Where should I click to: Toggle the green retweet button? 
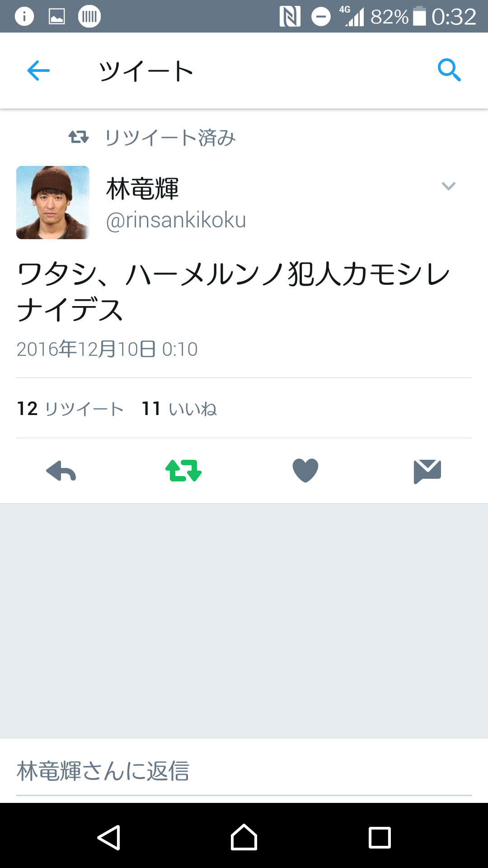pos(183,471)
